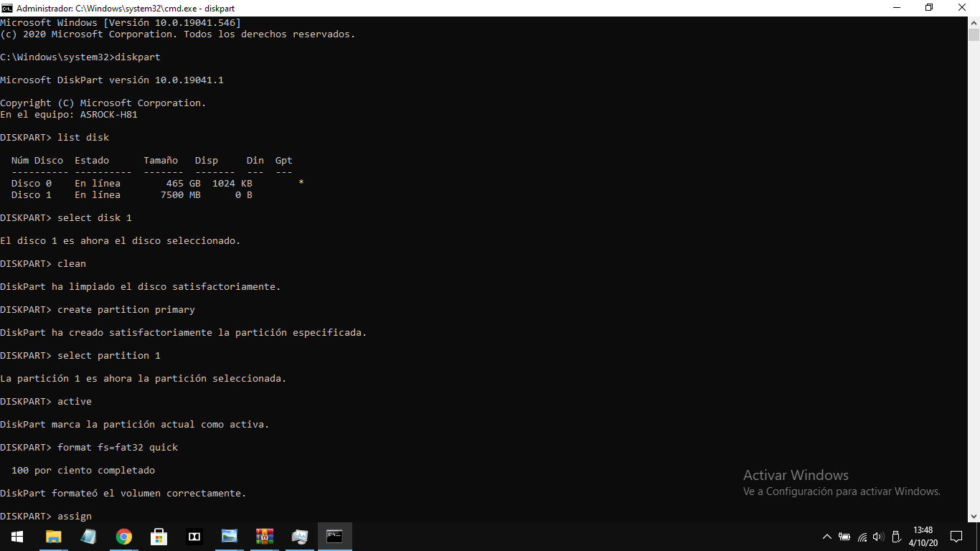
Task: Open the Wi-Fi network tray icon
Action: pos(862,536)
